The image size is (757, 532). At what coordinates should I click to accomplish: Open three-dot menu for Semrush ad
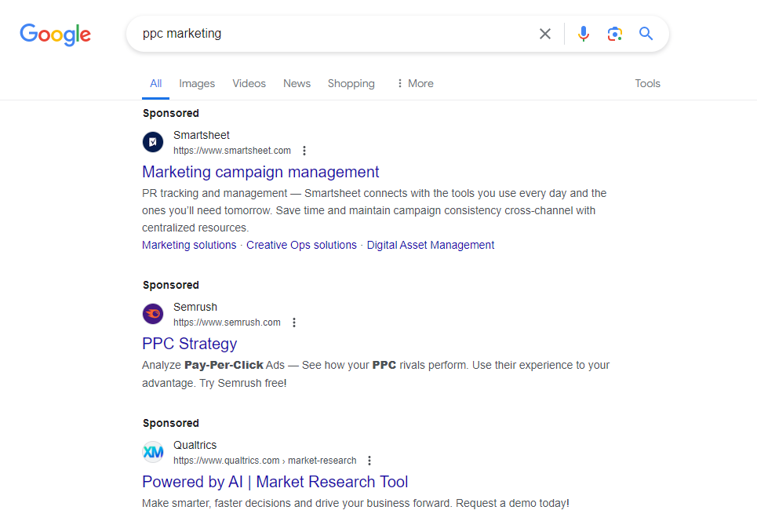294,322
